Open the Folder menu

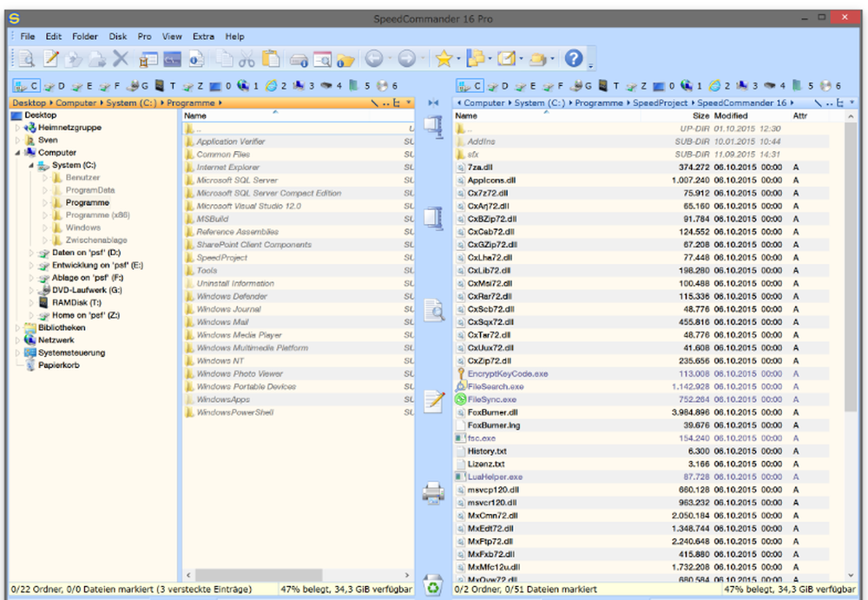click(x=85, y=36)
